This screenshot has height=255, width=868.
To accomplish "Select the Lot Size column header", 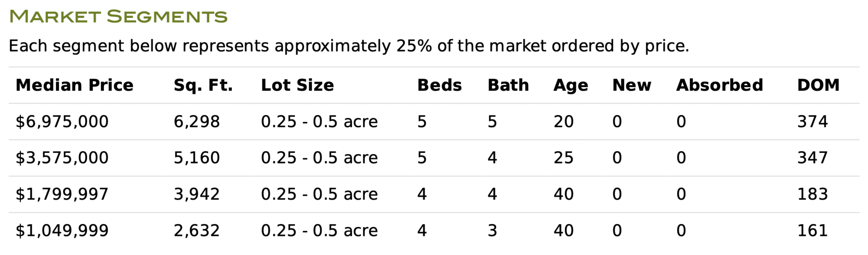I will 297,85.
